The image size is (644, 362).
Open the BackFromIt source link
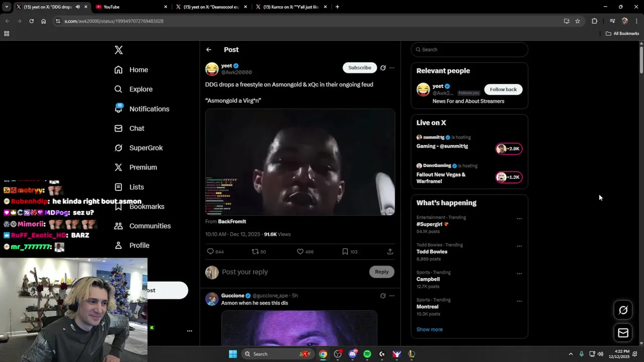click(x=232, y=221)
